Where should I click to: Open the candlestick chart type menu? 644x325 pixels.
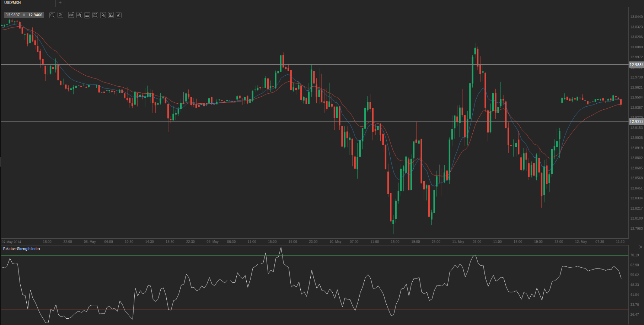(79, 15)
